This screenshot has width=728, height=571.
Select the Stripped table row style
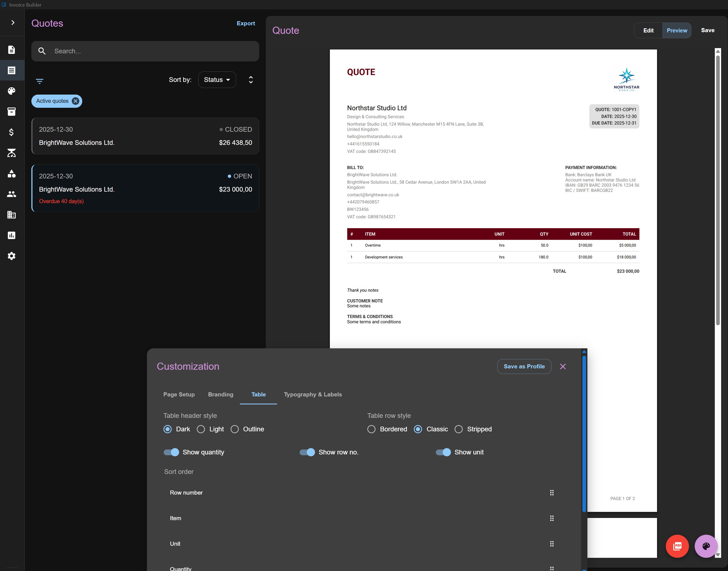[x=459, y=429]
